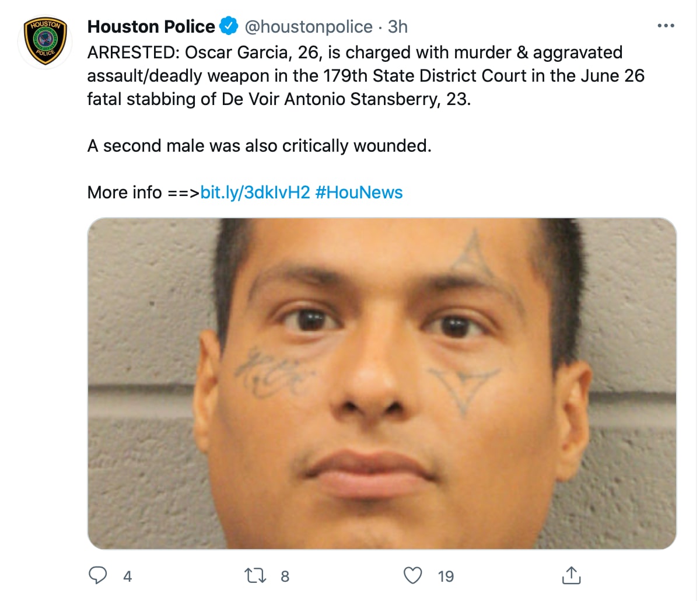Like the tweet with the heart icon

coord(413,576)
